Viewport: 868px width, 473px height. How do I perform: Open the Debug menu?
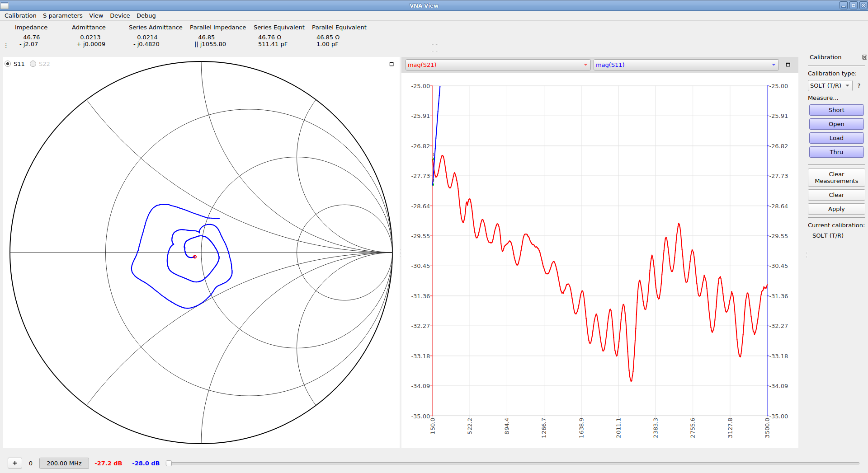146,15
